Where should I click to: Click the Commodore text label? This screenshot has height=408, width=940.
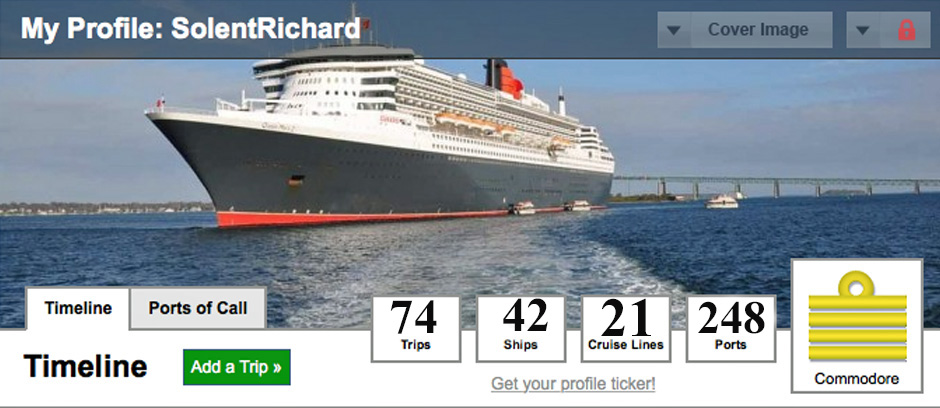pos(857,379)
